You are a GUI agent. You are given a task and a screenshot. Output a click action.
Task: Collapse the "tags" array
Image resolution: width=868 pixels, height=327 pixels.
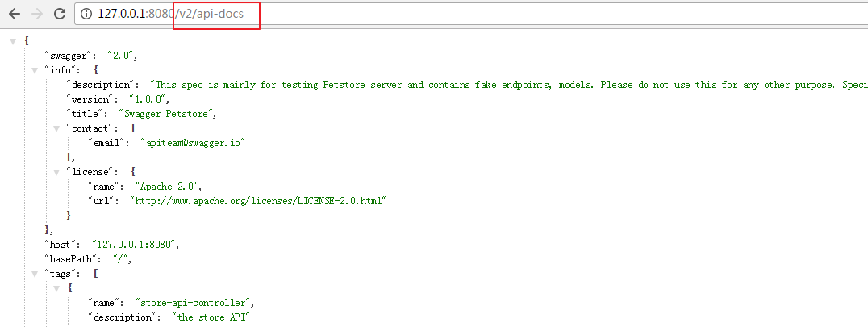[x=35, y=274]
